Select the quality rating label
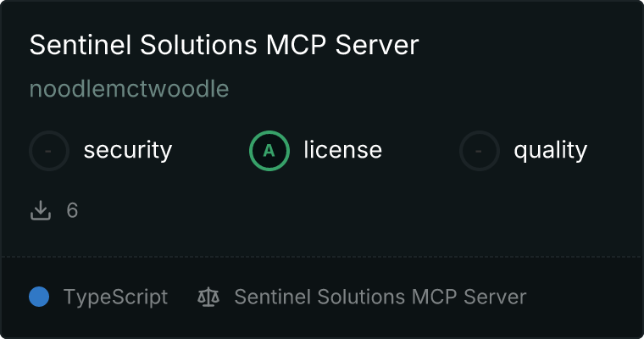 [x=550, y=150]
